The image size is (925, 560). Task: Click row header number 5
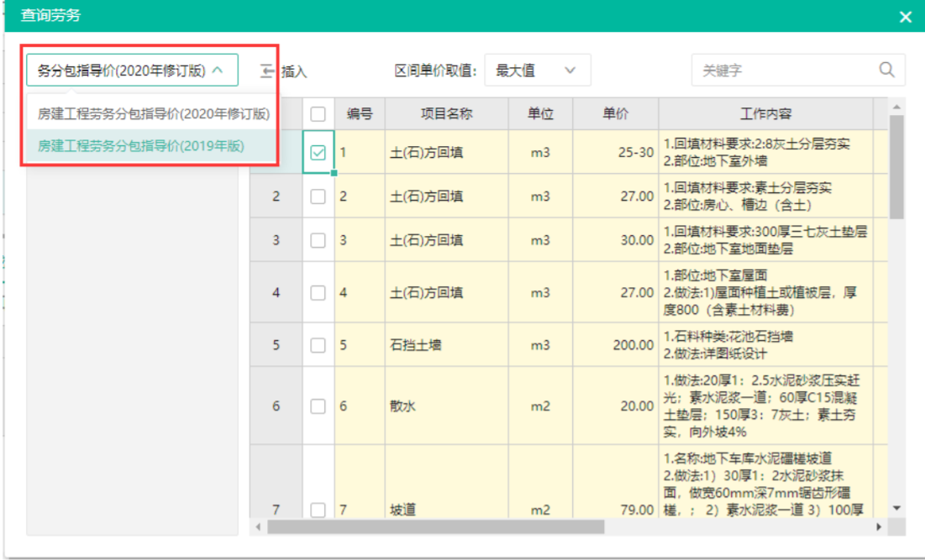click(x=276, y=345)
